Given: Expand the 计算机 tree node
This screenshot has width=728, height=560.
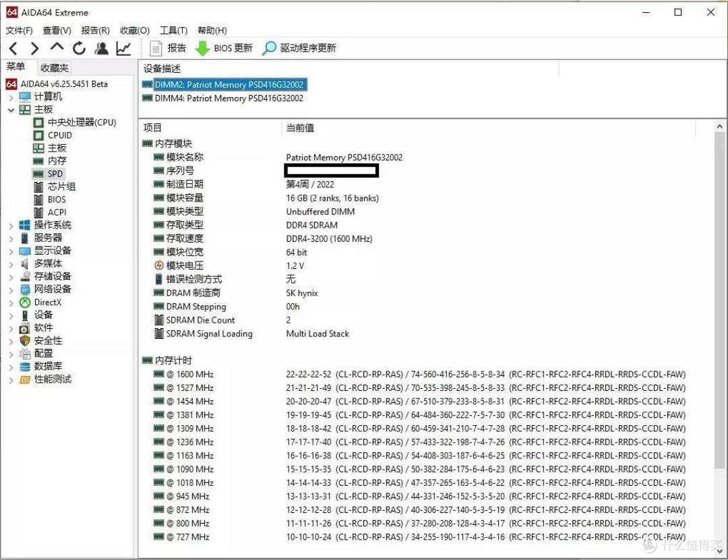Looking at the screenshot, I should point(11,98).
